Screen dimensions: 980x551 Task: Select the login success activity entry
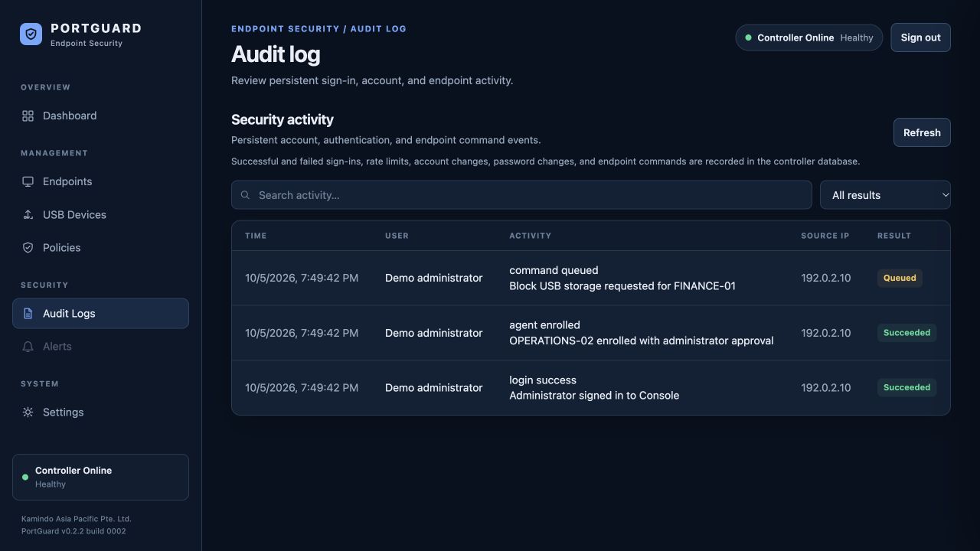click(x=590, y=388)
